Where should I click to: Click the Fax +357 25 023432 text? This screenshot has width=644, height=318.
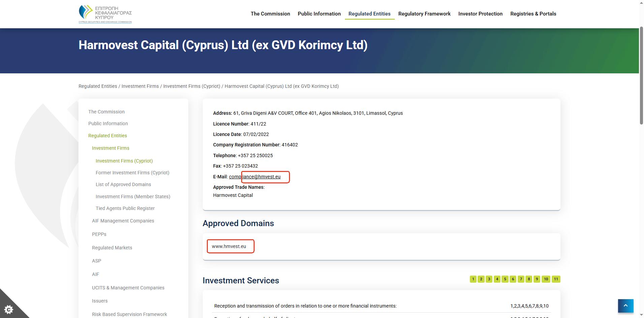(235, 166)
